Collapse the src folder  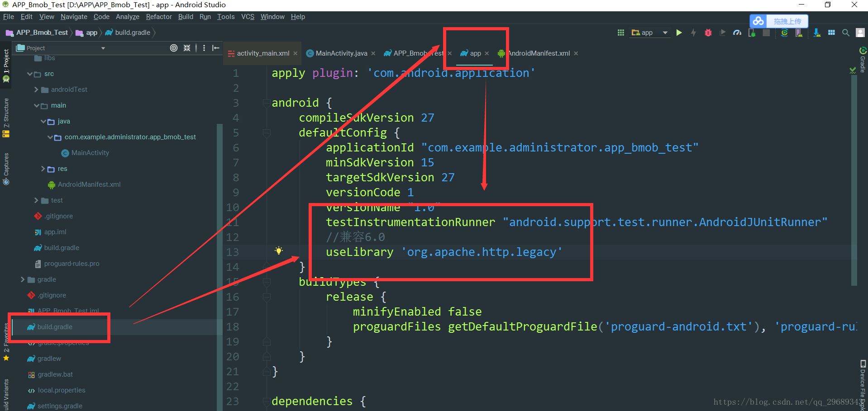[29, 74]
